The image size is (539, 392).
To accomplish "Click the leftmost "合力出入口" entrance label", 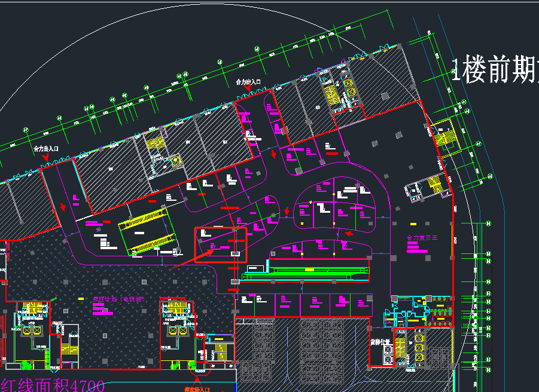I will [x=45, y=148].
